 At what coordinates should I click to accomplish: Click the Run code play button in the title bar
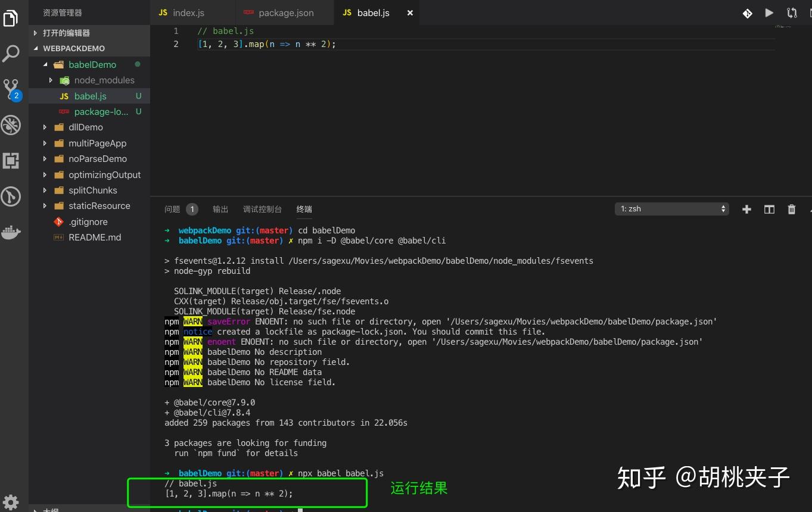[769, 13]
